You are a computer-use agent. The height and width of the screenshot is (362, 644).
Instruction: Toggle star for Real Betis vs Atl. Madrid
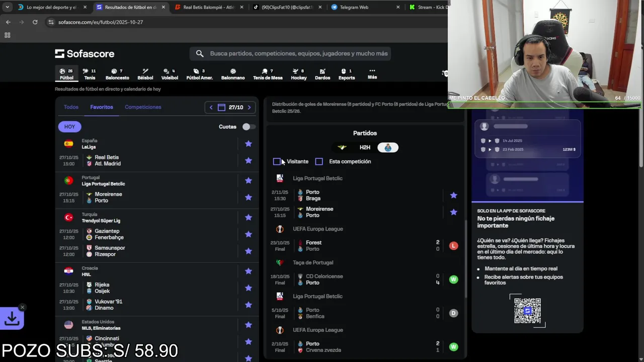click(248, 160)
